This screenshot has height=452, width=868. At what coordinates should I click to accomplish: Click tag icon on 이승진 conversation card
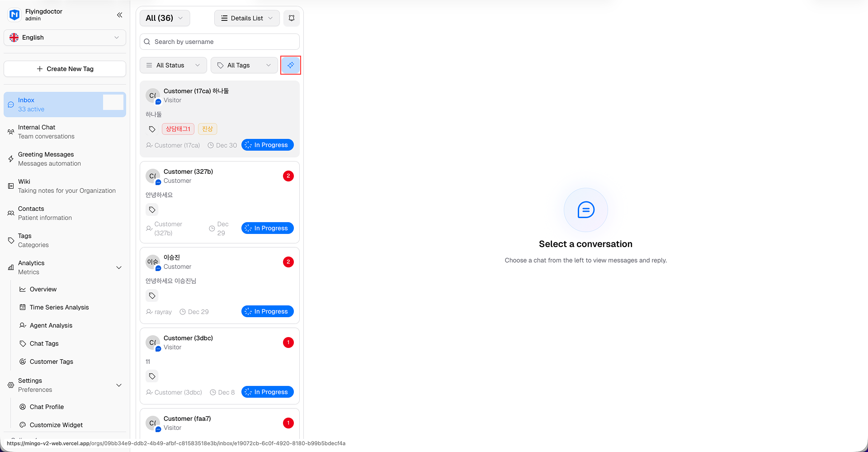152,295
